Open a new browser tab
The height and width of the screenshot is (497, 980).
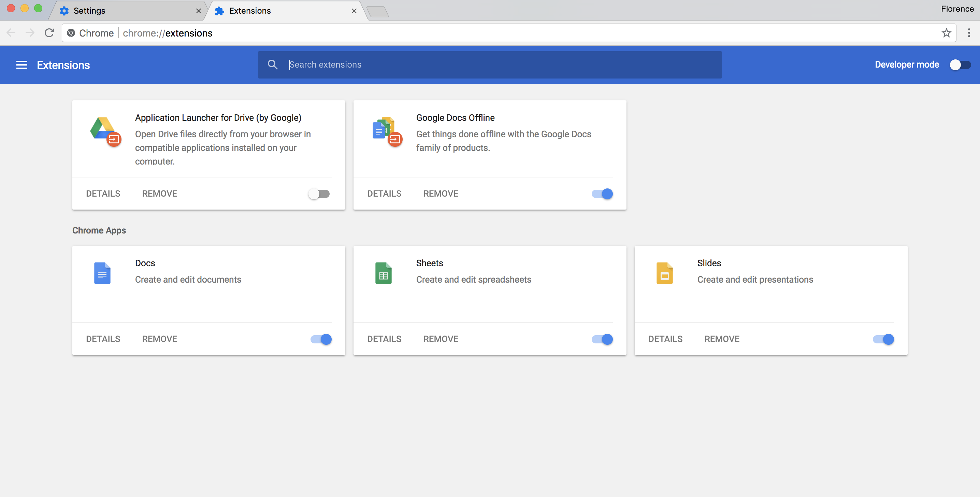[377, 11]
